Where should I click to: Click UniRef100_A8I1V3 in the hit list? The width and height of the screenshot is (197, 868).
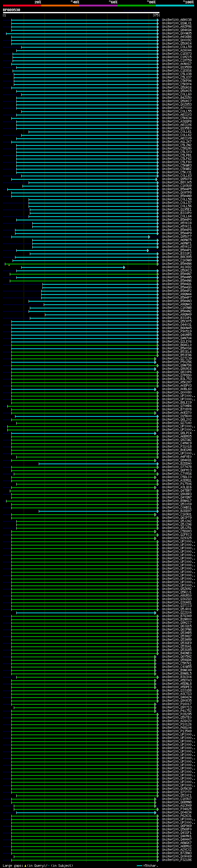point(177,115)
